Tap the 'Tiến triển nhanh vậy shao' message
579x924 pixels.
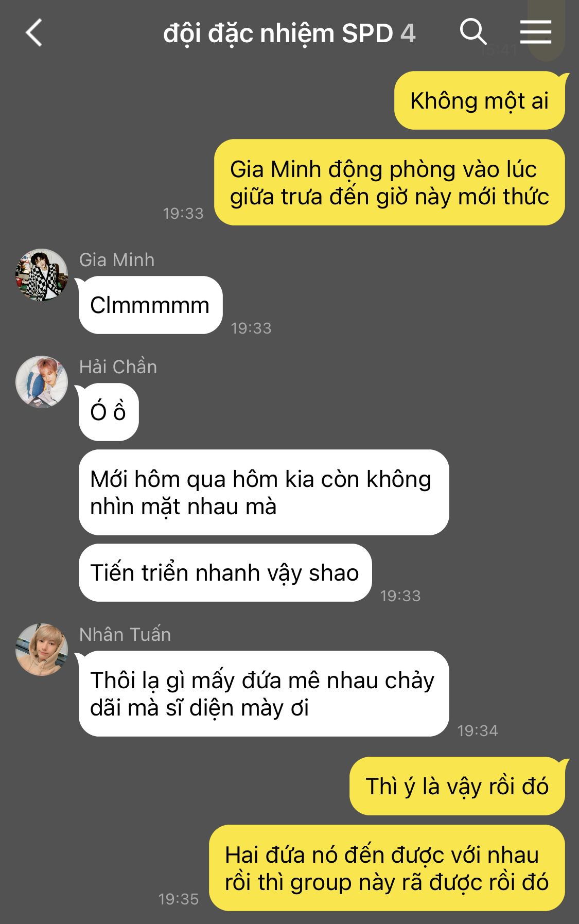(x=225, y=572)
